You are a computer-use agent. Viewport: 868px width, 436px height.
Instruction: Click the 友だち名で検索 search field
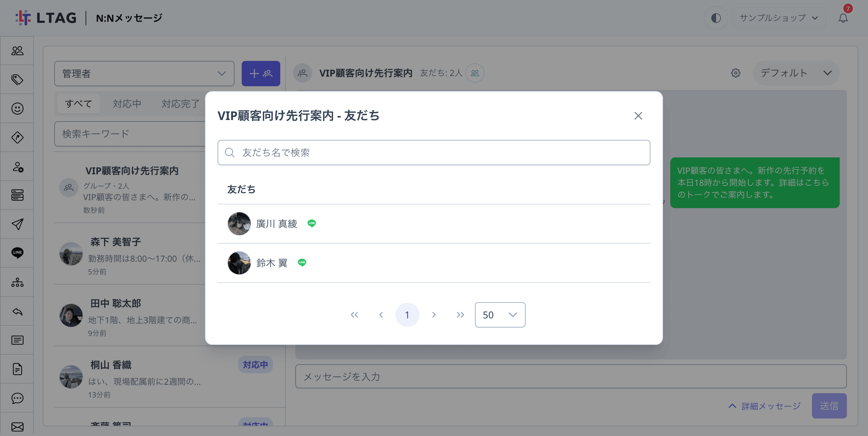[x=434, y=152]
